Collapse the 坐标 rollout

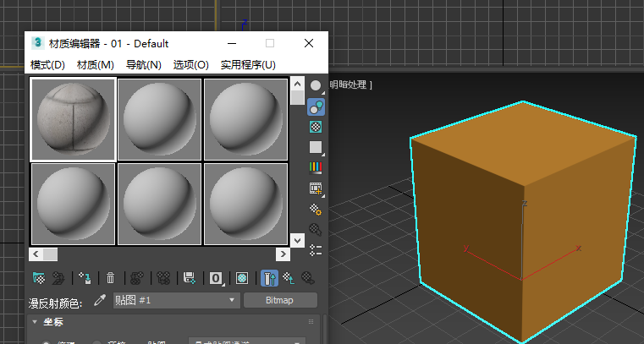[x=36, y=322]
